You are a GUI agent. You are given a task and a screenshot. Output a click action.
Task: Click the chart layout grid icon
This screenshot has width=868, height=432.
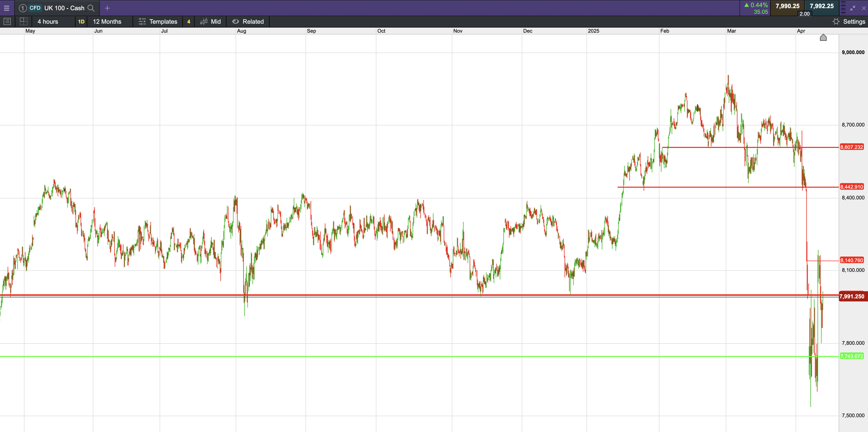(x=23, y=22)
